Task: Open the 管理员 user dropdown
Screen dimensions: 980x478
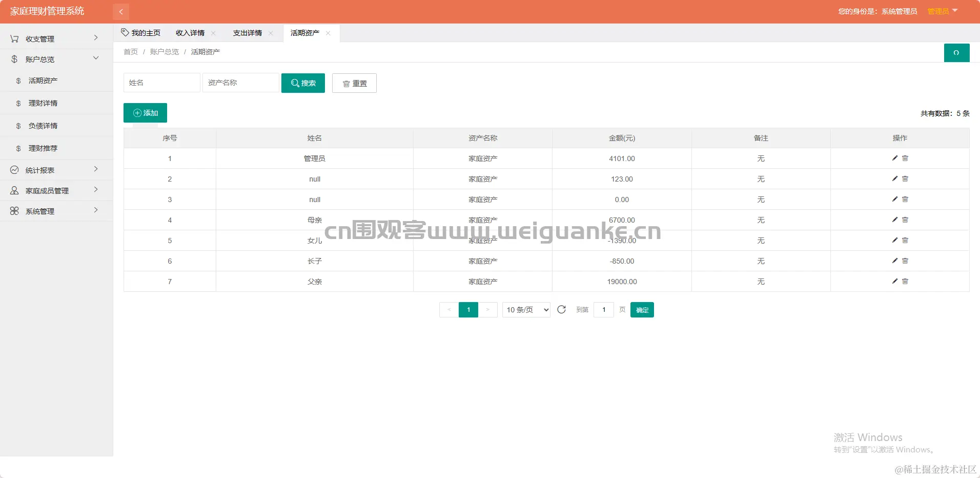Action: 942,11
